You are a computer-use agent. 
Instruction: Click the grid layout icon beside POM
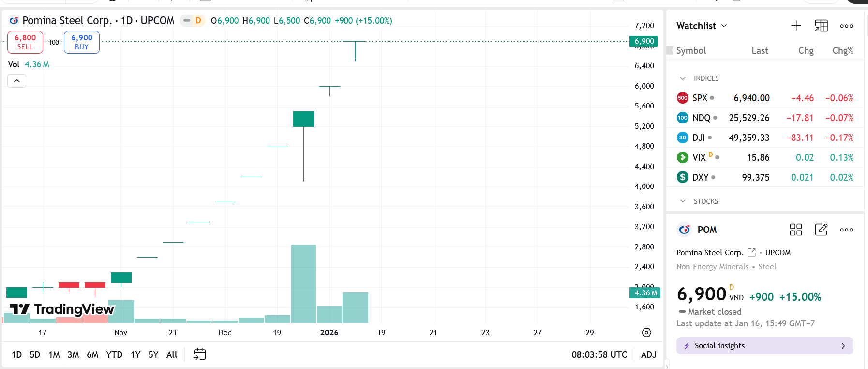click(x=795, y=230)
